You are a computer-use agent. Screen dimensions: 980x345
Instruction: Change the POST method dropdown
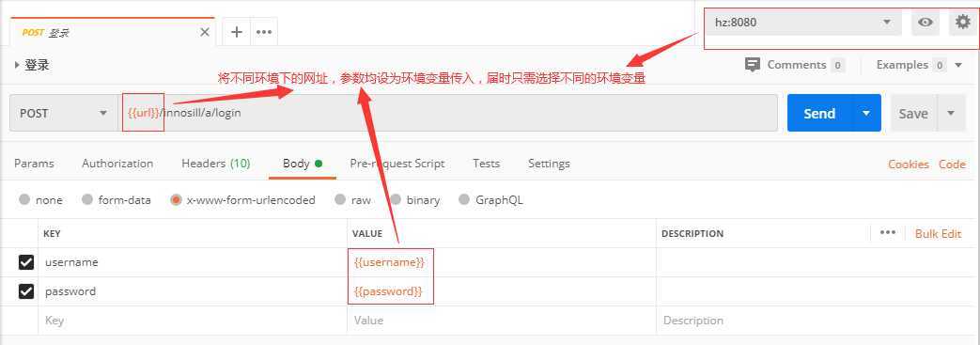[64, 113]
